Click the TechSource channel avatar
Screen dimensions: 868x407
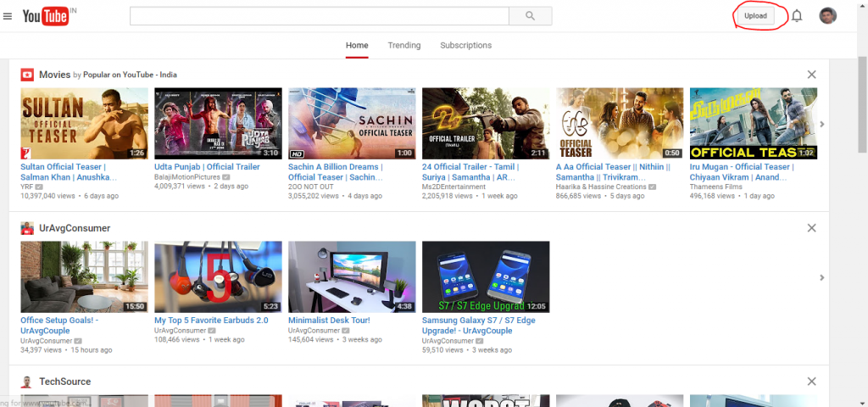click(x=27, y=382)
